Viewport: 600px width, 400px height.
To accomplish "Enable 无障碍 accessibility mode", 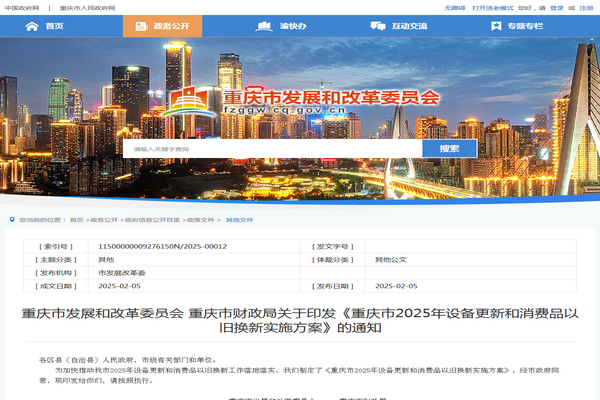I will (x=454, y=6).
